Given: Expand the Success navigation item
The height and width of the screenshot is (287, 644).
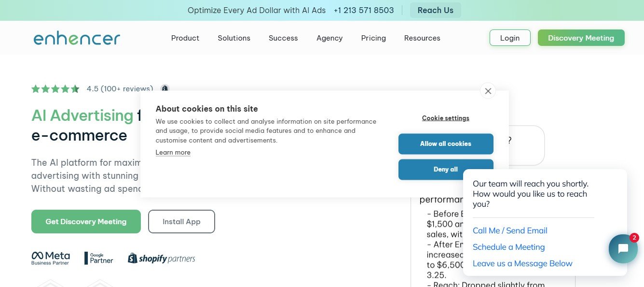Looking at the screenshot, I should [283, 38].
